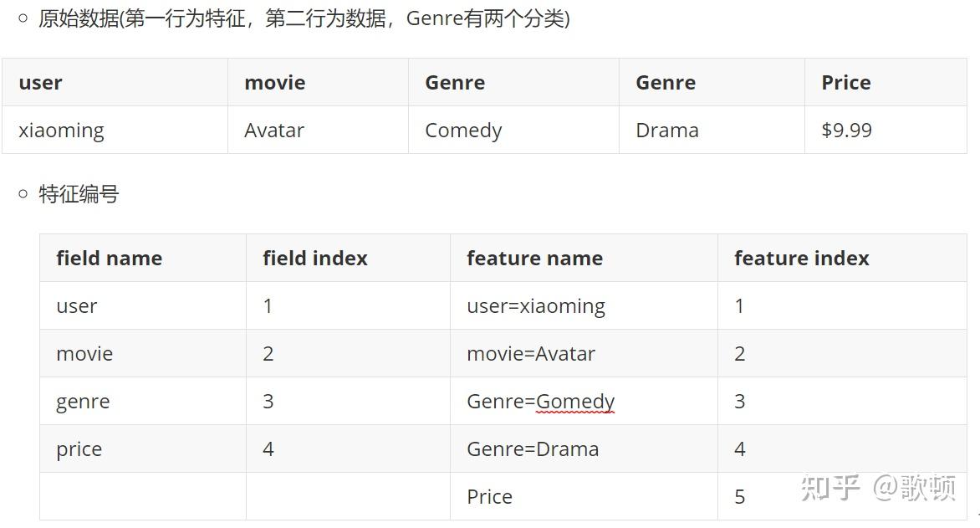Screen dimensions: 980x528
Task: Select the "movie" header in the top table
Action: [x=274, y=83]
